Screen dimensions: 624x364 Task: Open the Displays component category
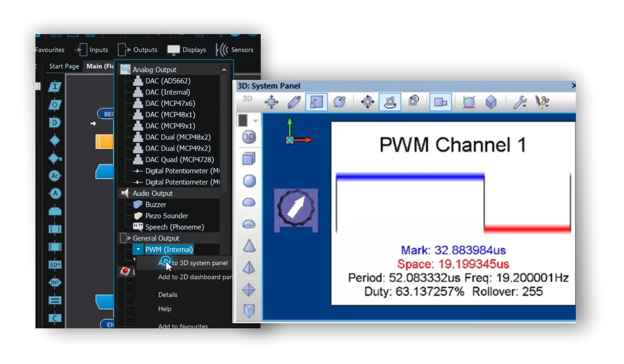(186, 50)
